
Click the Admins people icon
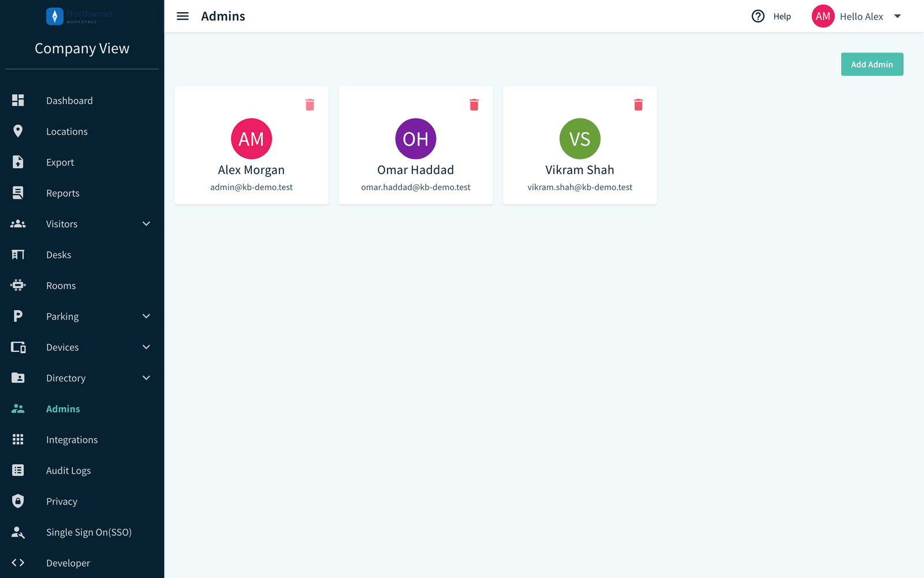tap(18, 409)
